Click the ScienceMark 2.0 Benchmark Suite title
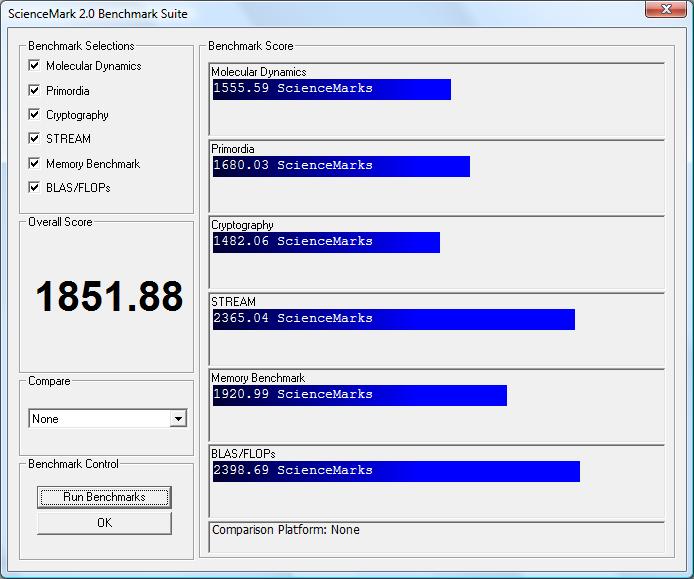The height and width of the screenshot is (579, 694). point(97,14)
